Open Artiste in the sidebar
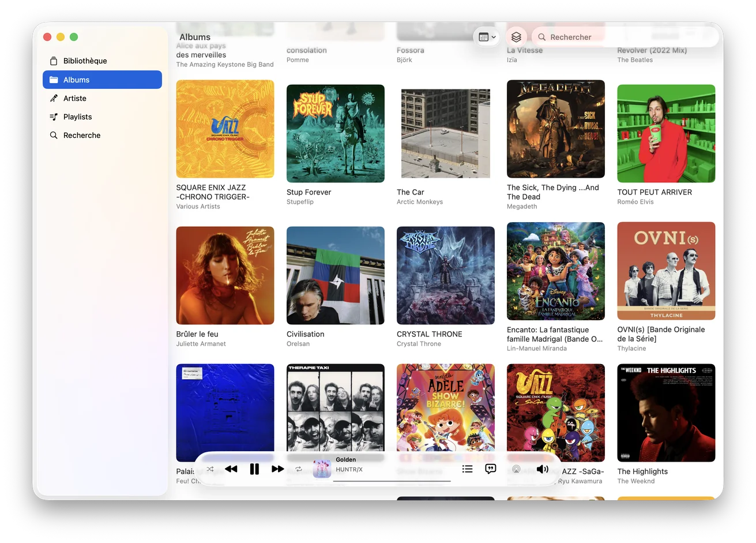 pos(102,98)
